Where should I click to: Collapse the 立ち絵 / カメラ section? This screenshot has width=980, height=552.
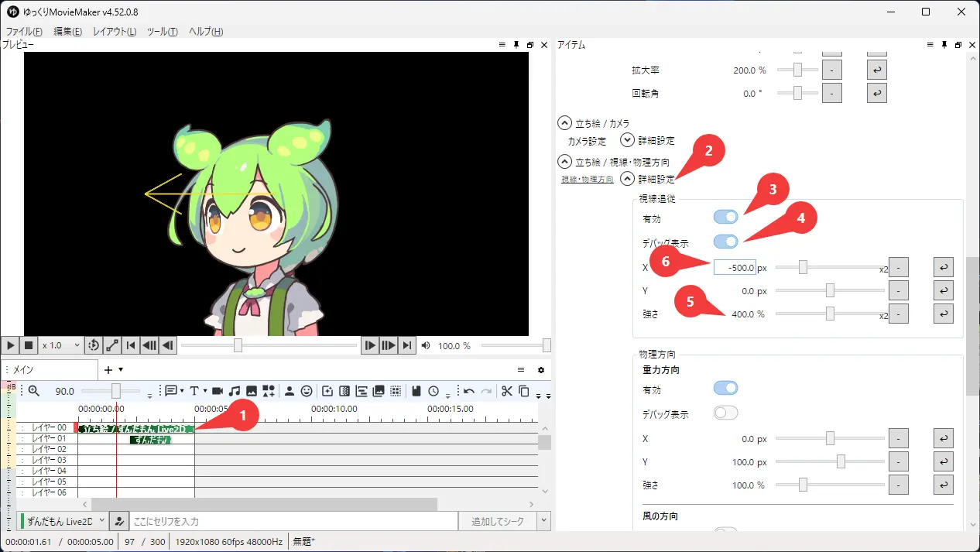point(564,122)
